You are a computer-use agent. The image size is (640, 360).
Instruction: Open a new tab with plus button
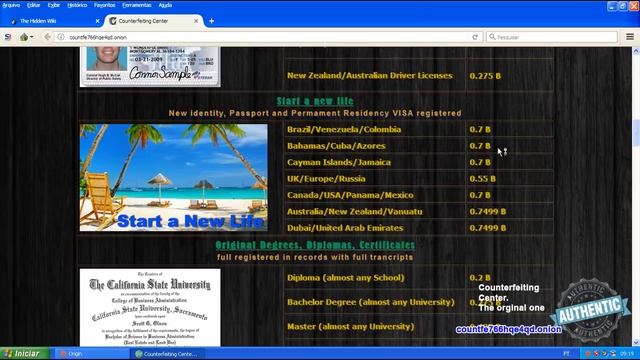(x=211, y=21)
